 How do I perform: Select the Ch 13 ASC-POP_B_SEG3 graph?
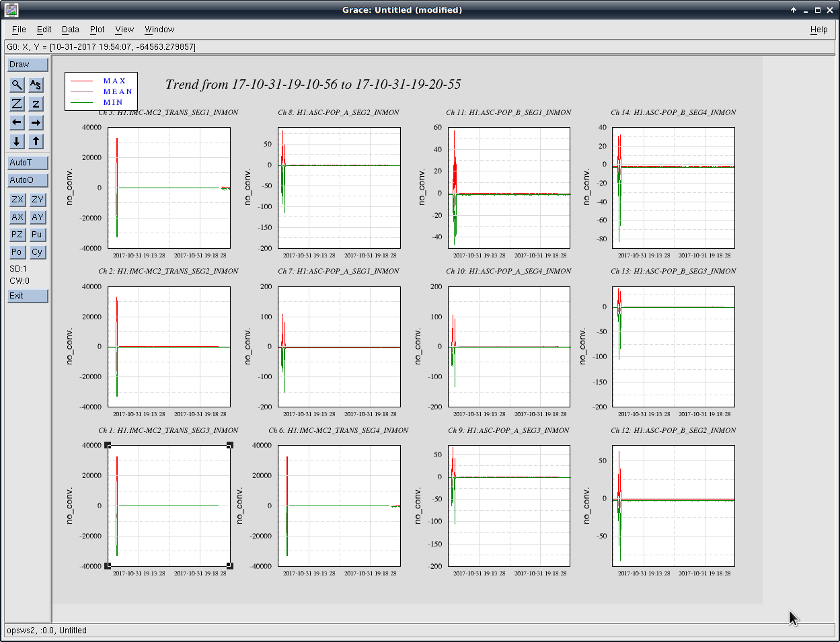(x=673, y=347)
